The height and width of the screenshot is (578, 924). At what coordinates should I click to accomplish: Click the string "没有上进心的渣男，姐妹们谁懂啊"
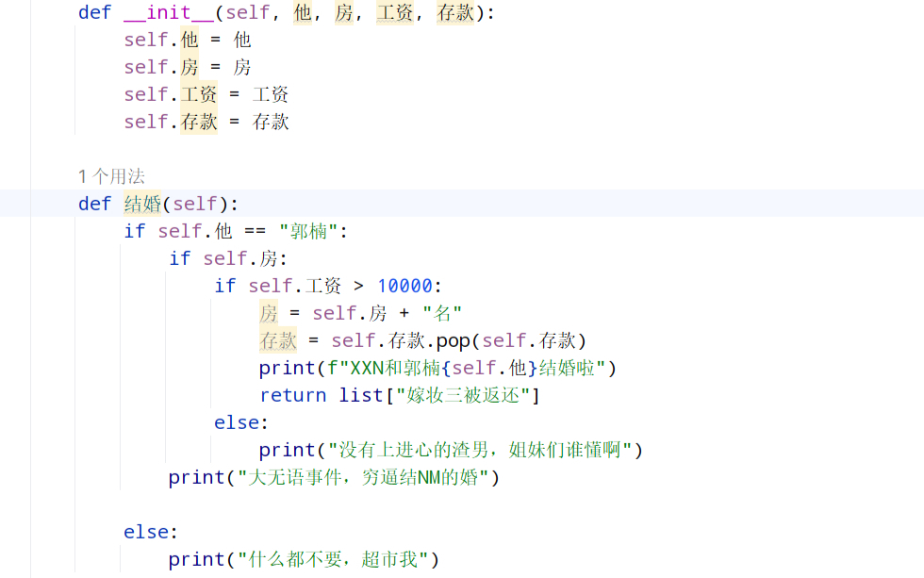[480, 450]
